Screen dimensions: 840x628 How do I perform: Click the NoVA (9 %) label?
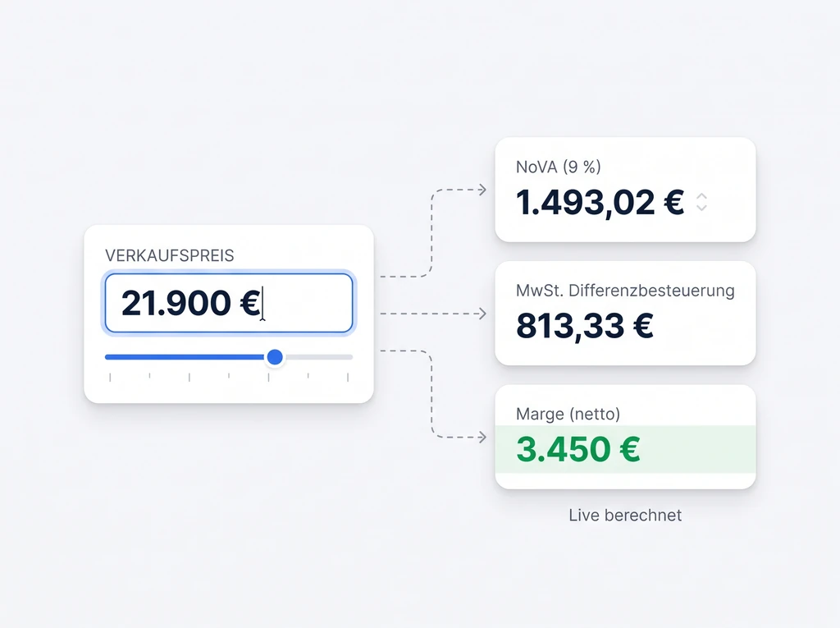pyautogui.click(x=559, y=167)
